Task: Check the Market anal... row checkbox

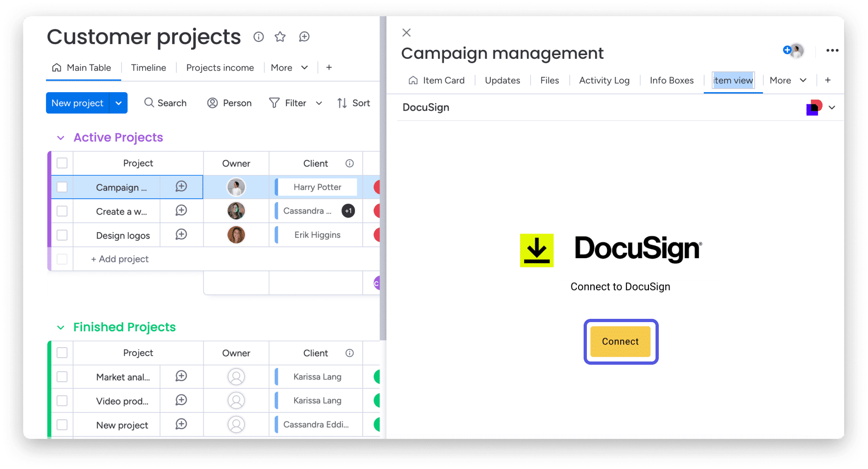Action: [x=62, y=377]
